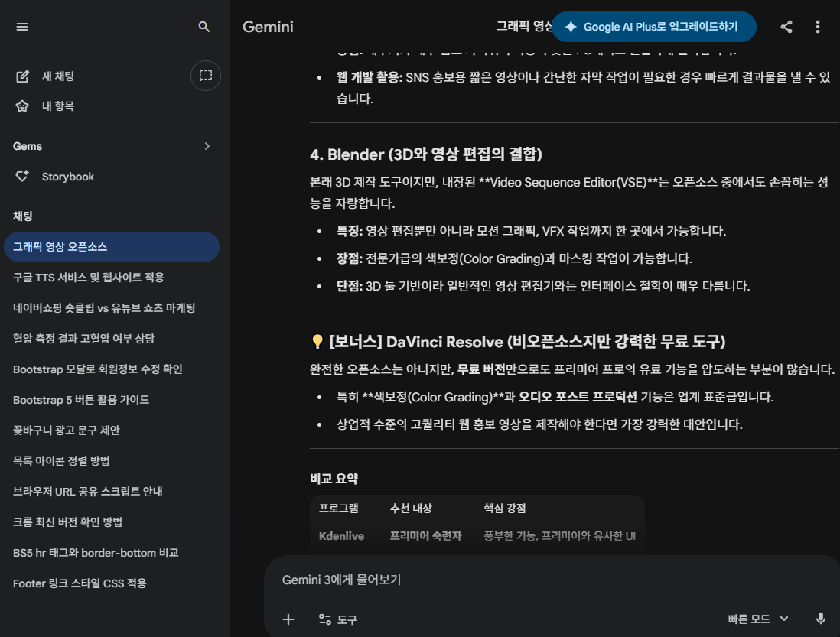Open chat 구글 TTS 서비스 및 웹사이트 적용
This screenshot has height=637, width=840.
(112, 278)
